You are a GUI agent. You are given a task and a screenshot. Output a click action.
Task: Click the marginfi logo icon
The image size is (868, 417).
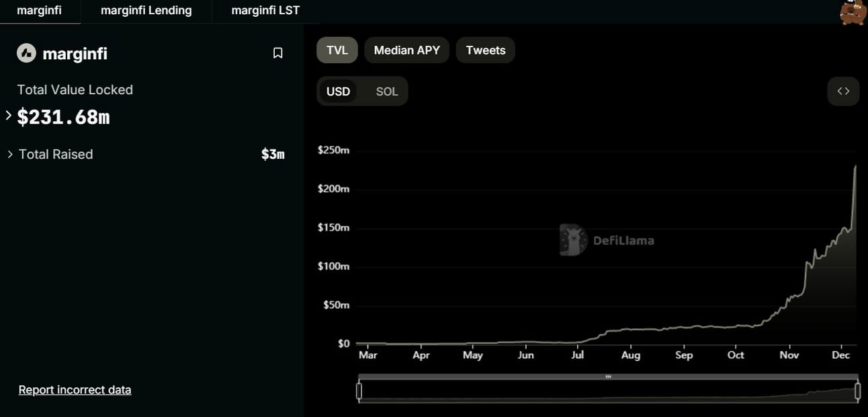26,53
